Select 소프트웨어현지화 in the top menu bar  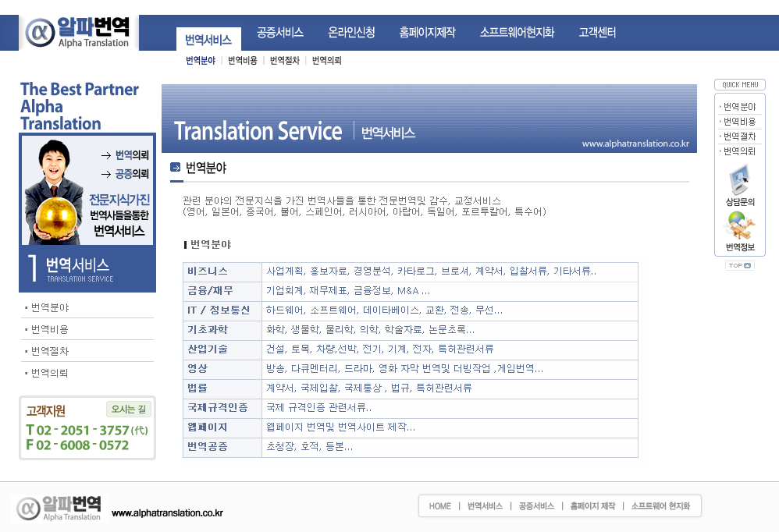pos(517,33)
